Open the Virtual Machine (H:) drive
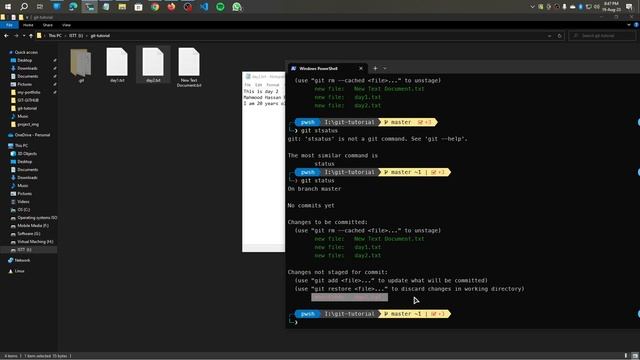 (35, 242)
